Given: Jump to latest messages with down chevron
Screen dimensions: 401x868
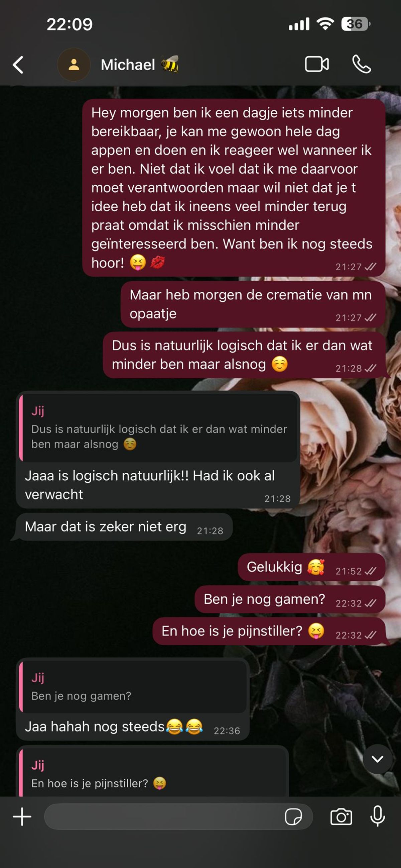Looking at the screenshot, I should (377, 759).
